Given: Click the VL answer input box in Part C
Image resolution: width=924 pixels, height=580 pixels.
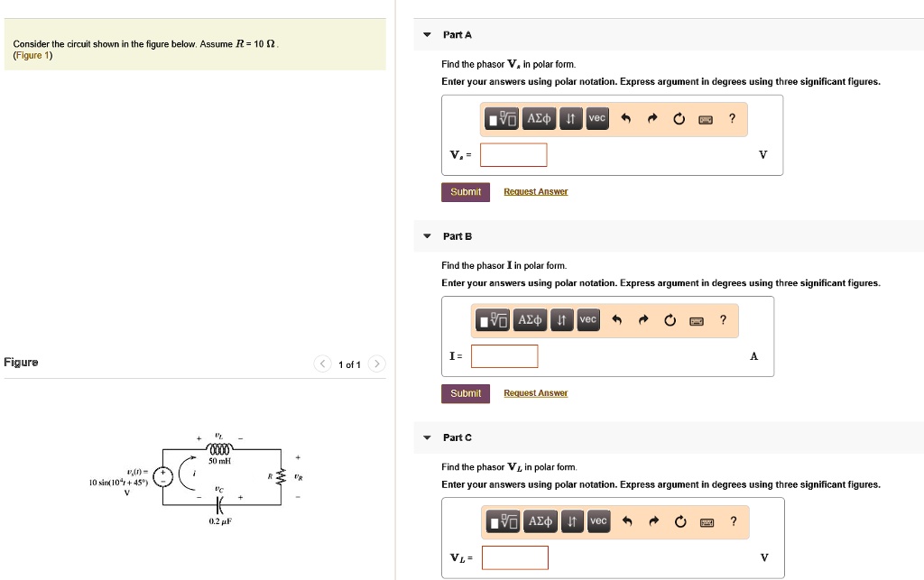Looking at the screenshot, I should pyautogui.click(x=514, y=557).
